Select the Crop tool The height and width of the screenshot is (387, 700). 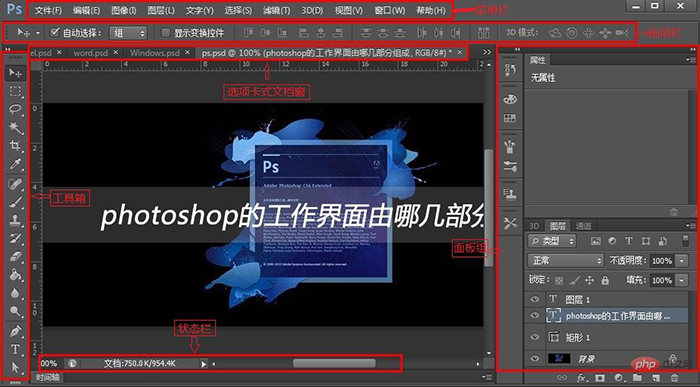point(16,146)
